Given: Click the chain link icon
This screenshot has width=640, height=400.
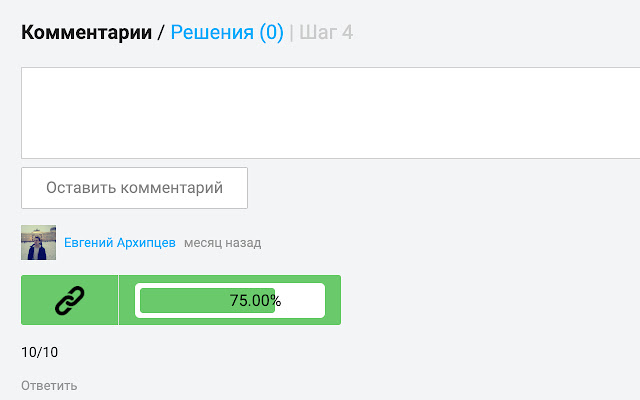Looking at the screenshot, I should 70,300.
